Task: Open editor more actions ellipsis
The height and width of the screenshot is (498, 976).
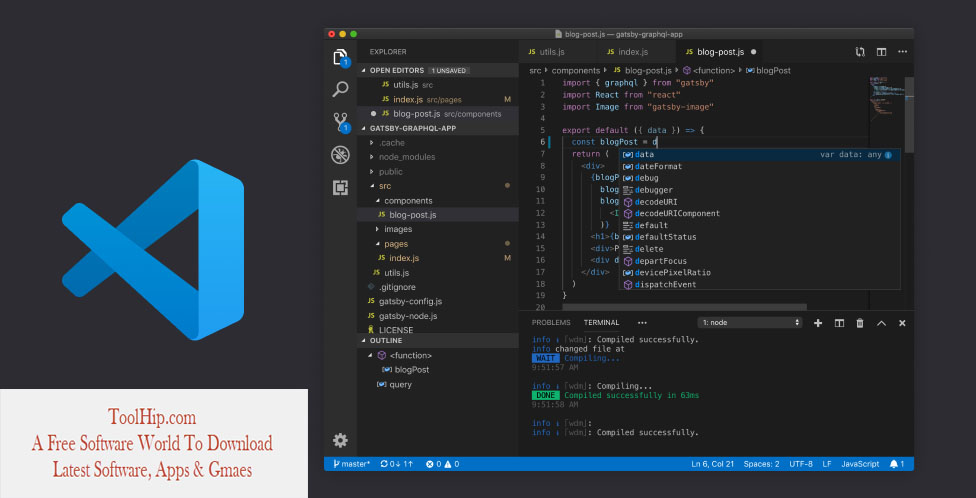Action: (903, 52)
